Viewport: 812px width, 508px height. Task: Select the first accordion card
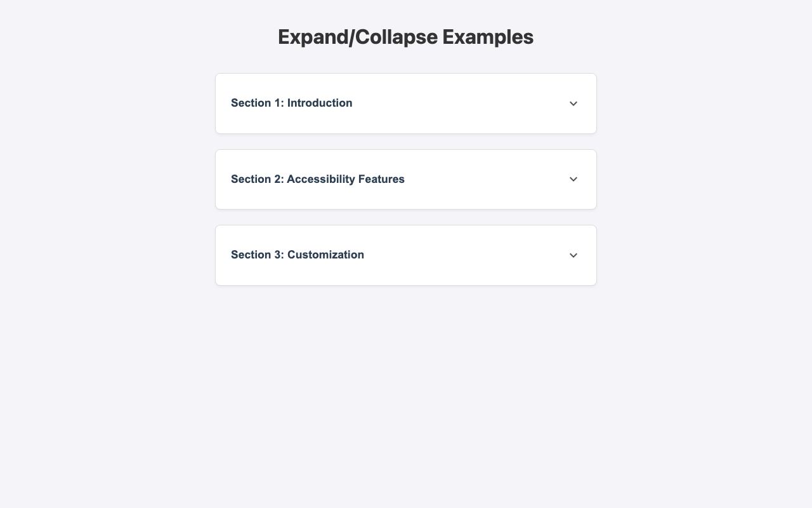tap(406, 103)
